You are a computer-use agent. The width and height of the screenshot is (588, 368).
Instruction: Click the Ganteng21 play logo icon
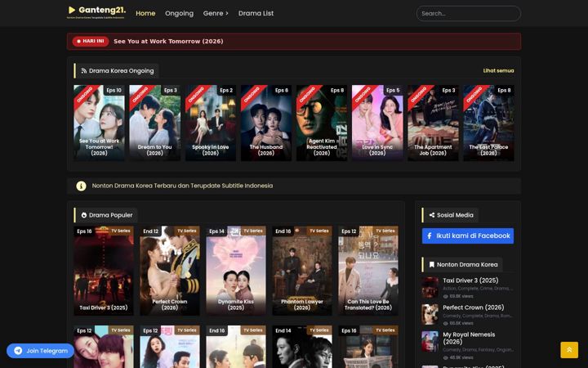pos(72,10)
